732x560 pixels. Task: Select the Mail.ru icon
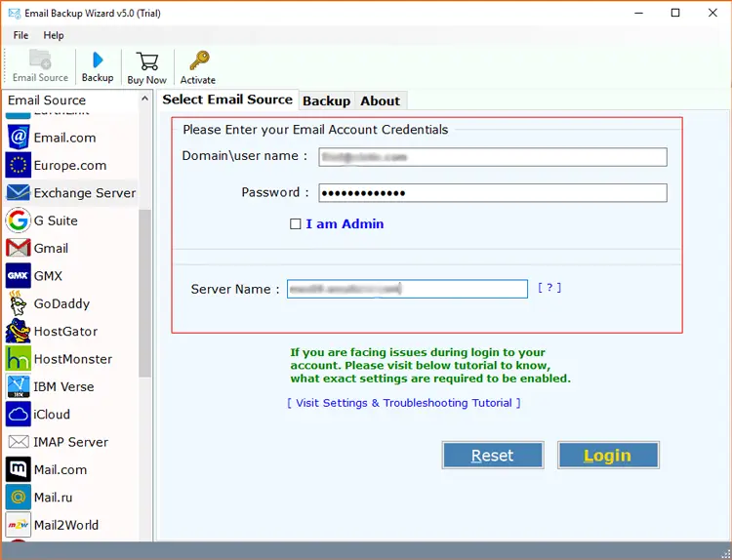point(19,497)
